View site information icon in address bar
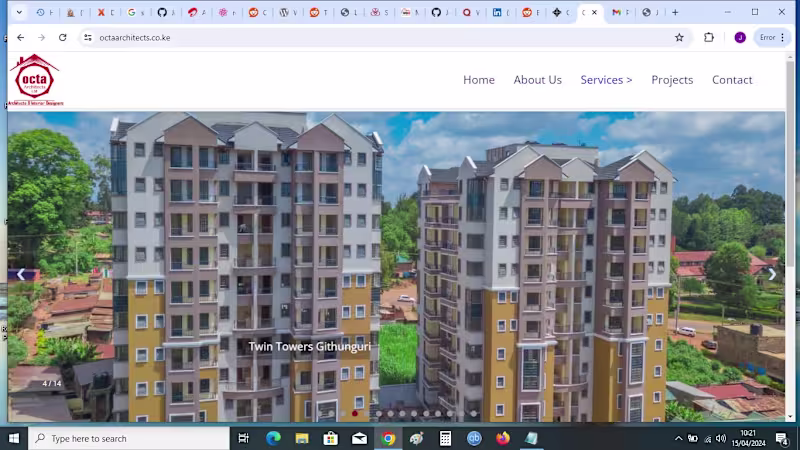Image resolution: width=800 pixels, height=450 pixels. coord(88,37)
